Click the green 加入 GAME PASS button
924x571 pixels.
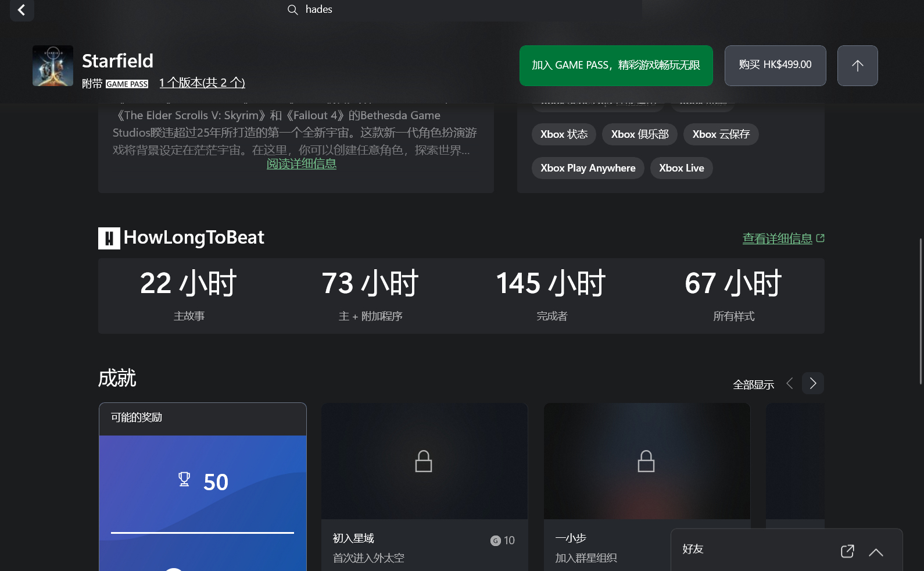coord(616,66)
